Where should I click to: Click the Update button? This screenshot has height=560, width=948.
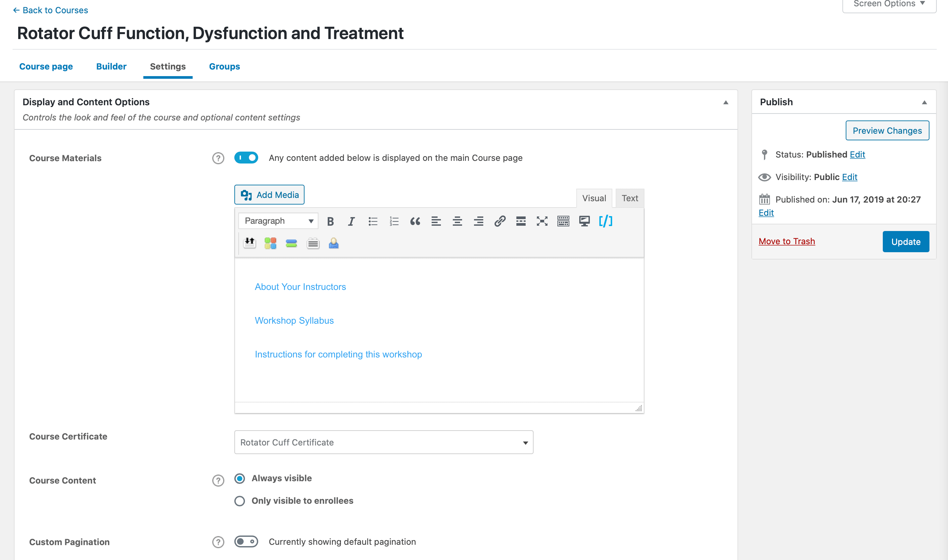point(906,242)
